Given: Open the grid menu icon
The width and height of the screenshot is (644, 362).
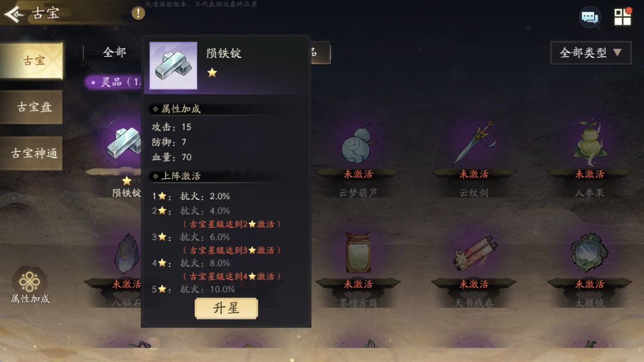Looking at the screenshot, I should tap(623, 17).
